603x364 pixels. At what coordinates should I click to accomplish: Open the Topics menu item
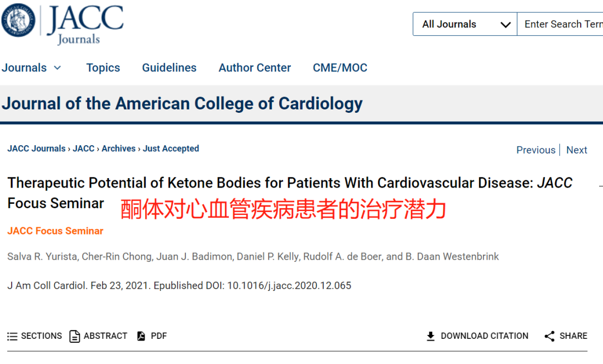(x=103, y=68)
